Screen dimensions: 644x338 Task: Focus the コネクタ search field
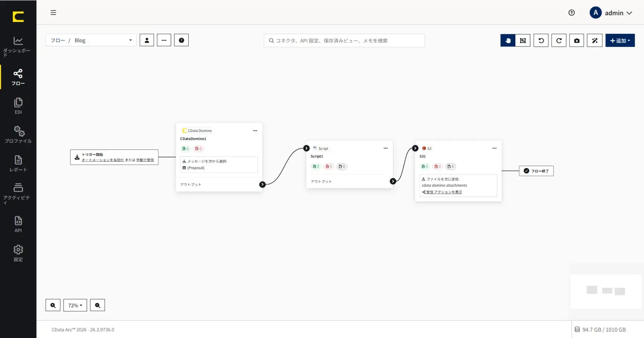(x=344, y=41)
